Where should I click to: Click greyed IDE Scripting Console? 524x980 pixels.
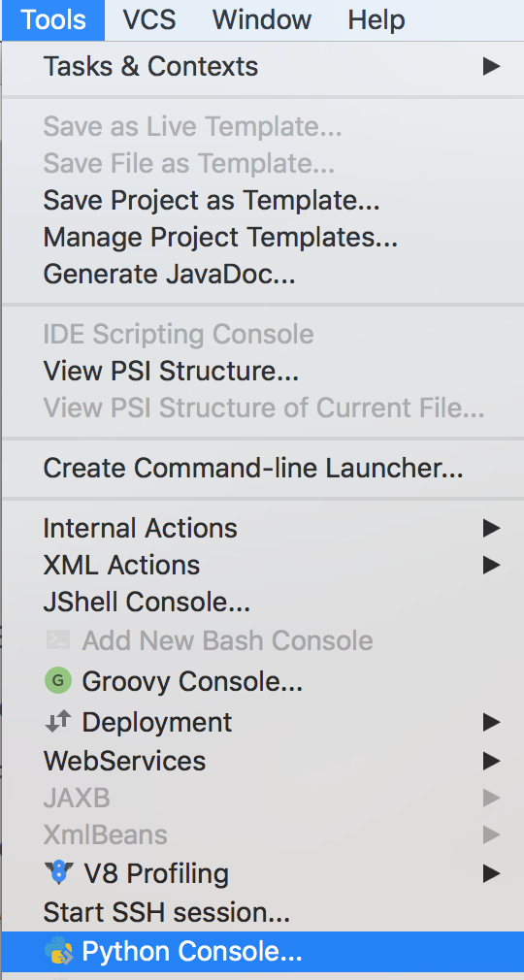coord(179,334)
